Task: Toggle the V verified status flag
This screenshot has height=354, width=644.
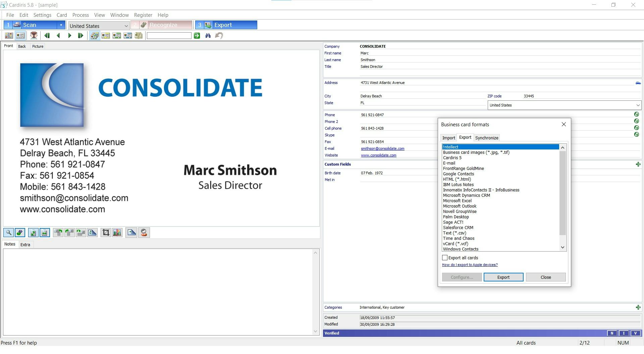Action: pos(635,333)
